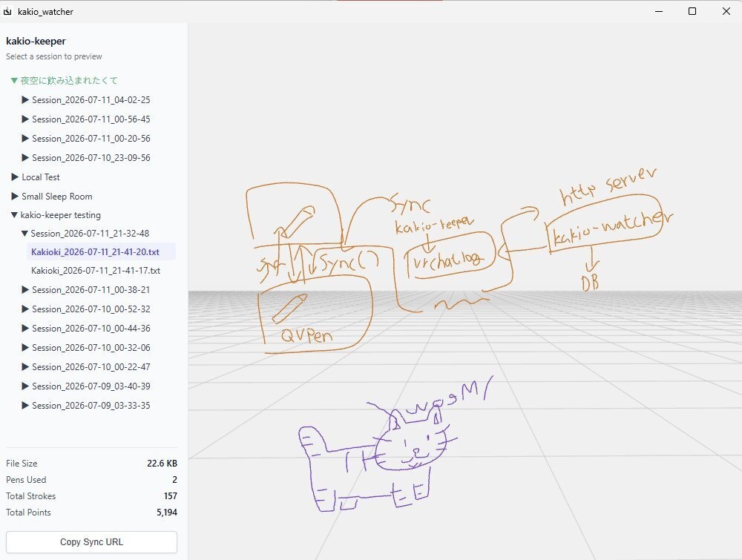
Task: Collapse Session_2026-07-11_21-32-48
Action: pyautogui.click(x=85, y=233)
